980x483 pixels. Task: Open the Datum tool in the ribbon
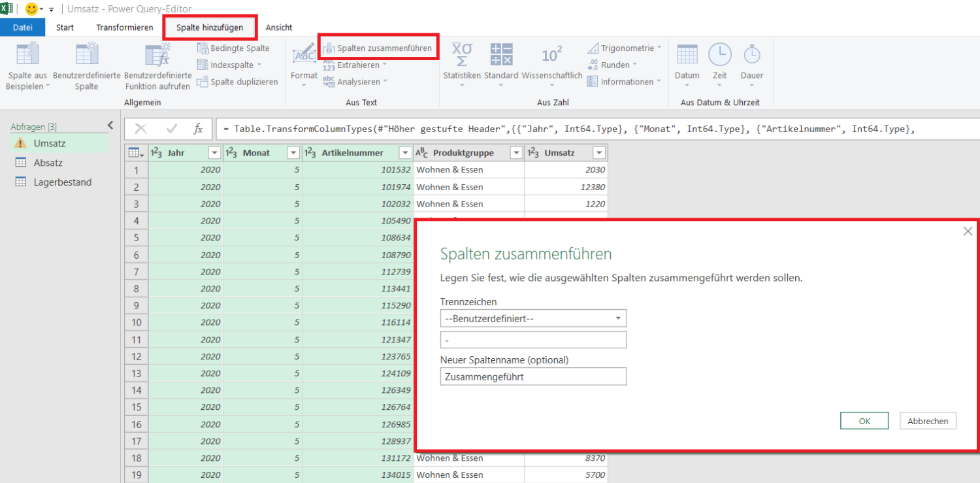click(x=687, y=64)
